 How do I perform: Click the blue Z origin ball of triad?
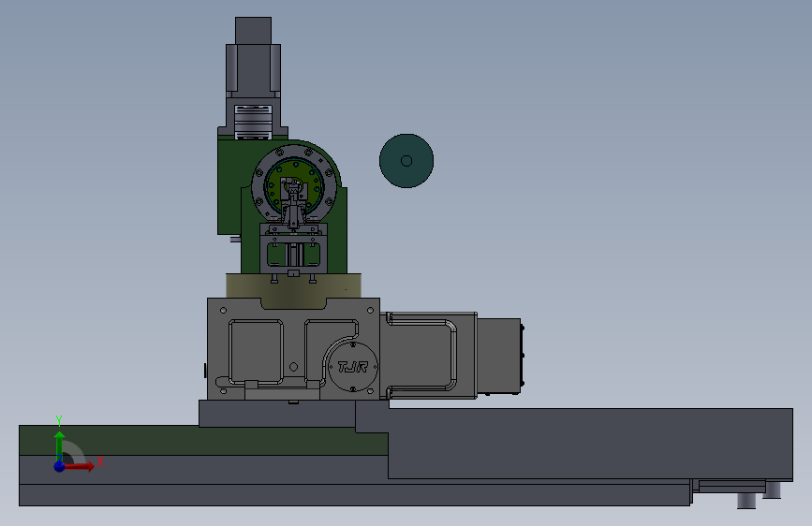[x=60, y=466]
